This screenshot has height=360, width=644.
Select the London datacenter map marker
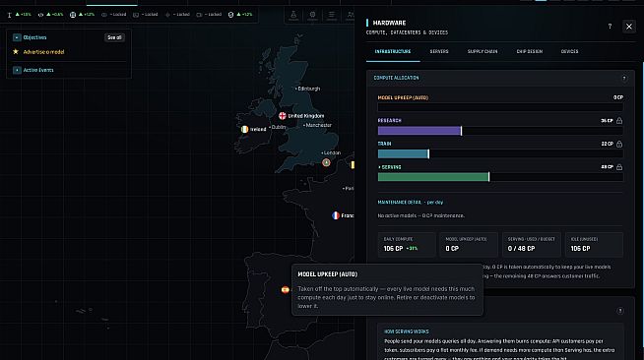[x=326, y=162]
